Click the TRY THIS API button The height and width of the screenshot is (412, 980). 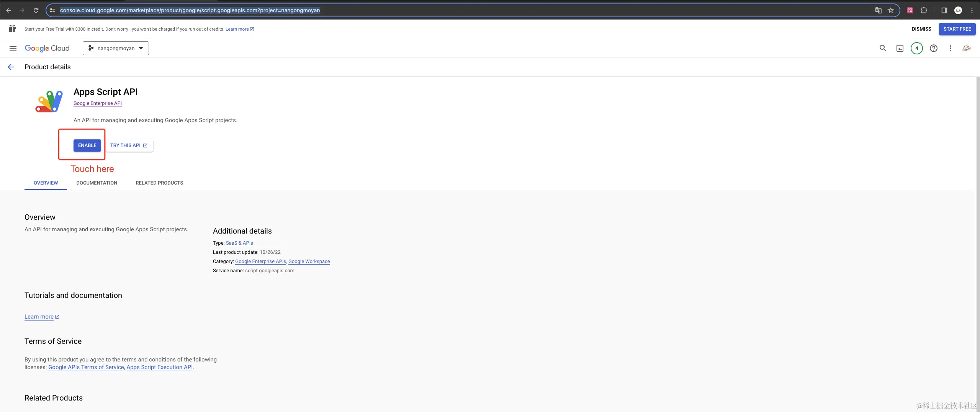pyautogui.click(x=129, y=146)
